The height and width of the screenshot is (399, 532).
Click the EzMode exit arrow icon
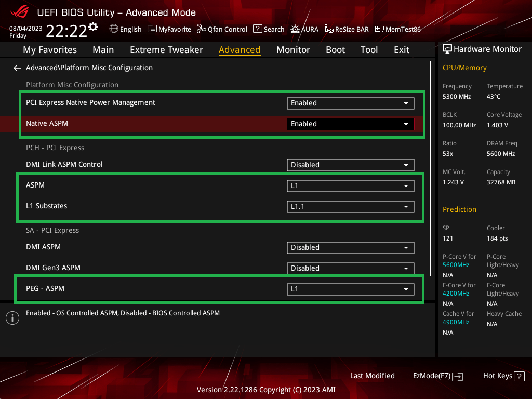458,376
